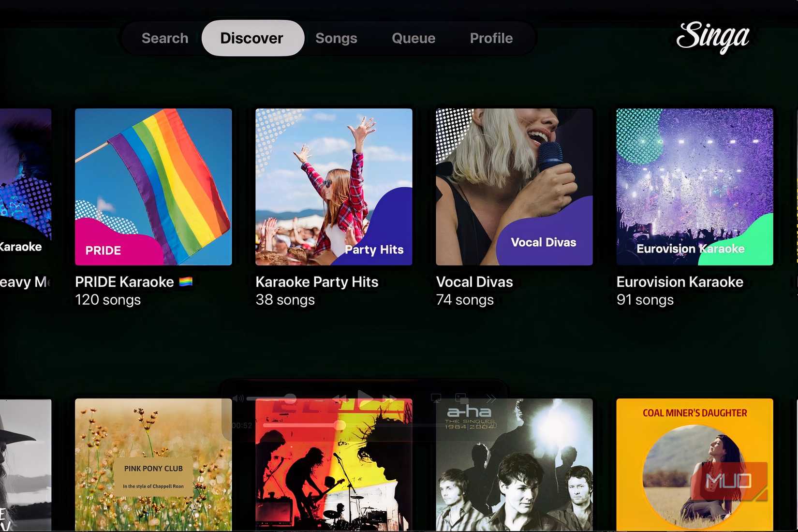Go to the Queue tab
This screenshot has height=532, width=798.
pos(414,38)
